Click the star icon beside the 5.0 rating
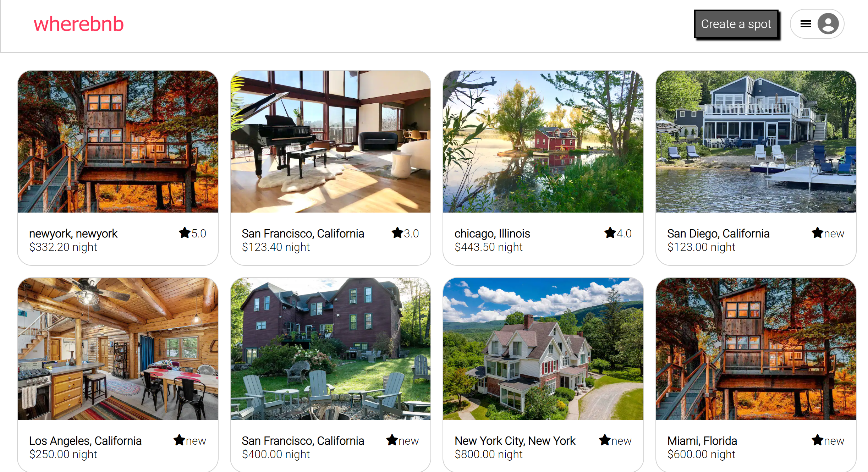868x472 pixels. [185, 233]
